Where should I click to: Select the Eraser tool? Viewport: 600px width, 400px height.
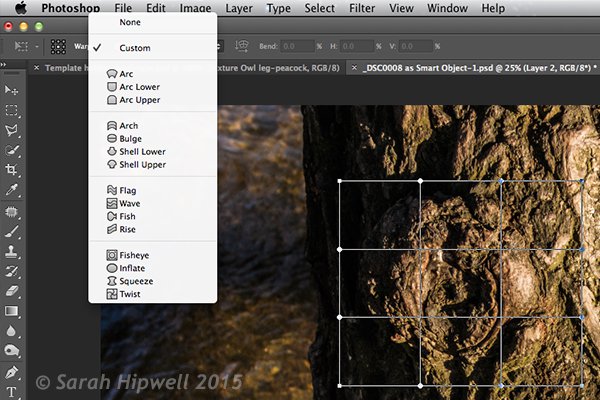(13, 291)
